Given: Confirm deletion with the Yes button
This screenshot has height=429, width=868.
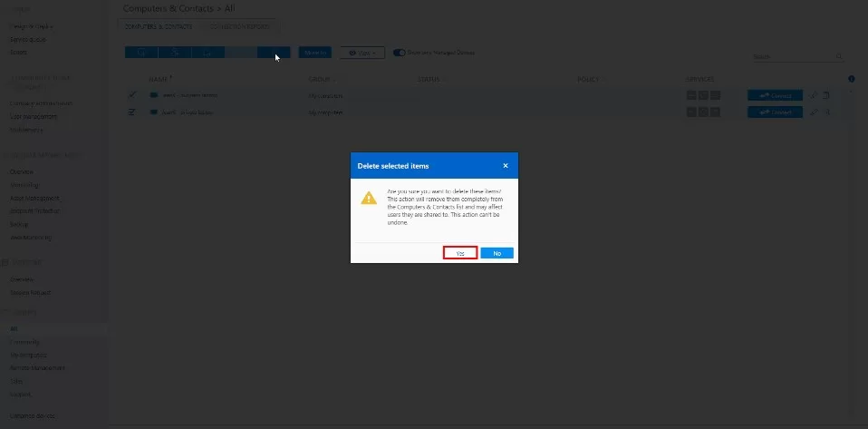Looking at the screenshot, I should pyautogui.click(x=460, y=253).
